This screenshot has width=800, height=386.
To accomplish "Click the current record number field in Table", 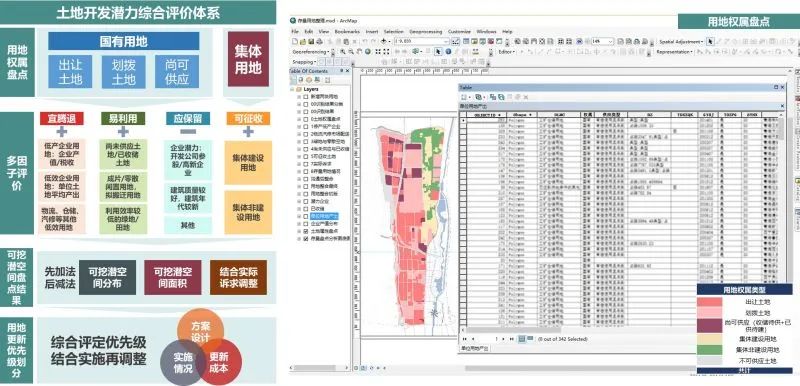I will coord(487,339).
